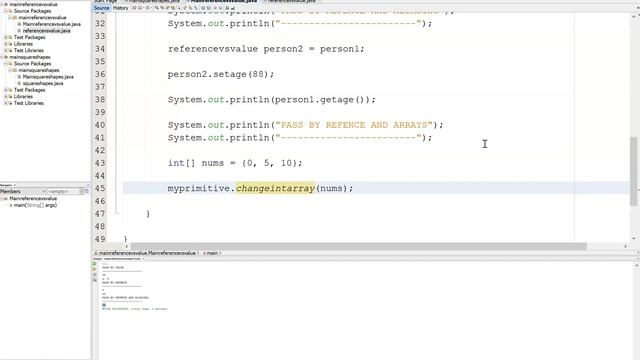This screenshot has width=640, height=360.
Task: Select Mainreferencevsvalue class in Navigator
Action: click(33, 198)
